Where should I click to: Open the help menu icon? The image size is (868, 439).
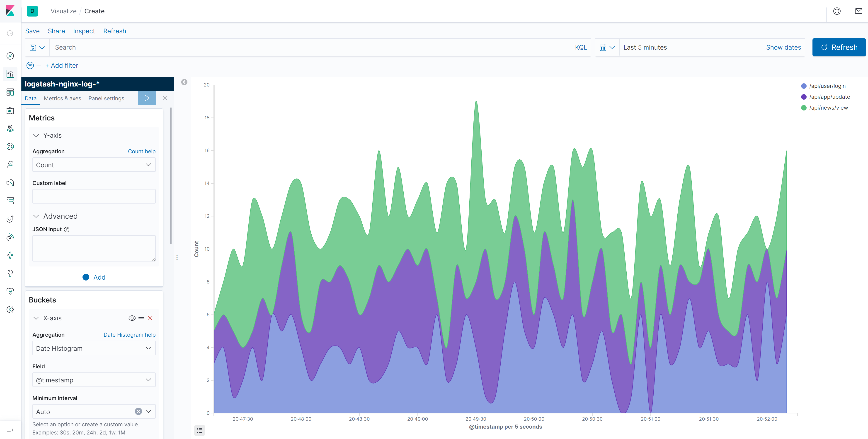click(837, 11)
